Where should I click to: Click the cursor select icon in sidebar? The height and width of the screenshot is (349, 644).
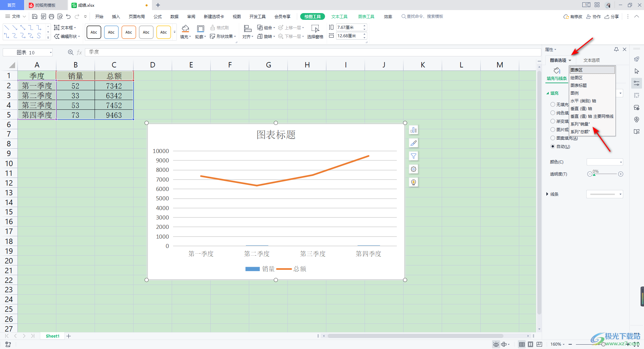pyautogui.click(x=637, y=71)
